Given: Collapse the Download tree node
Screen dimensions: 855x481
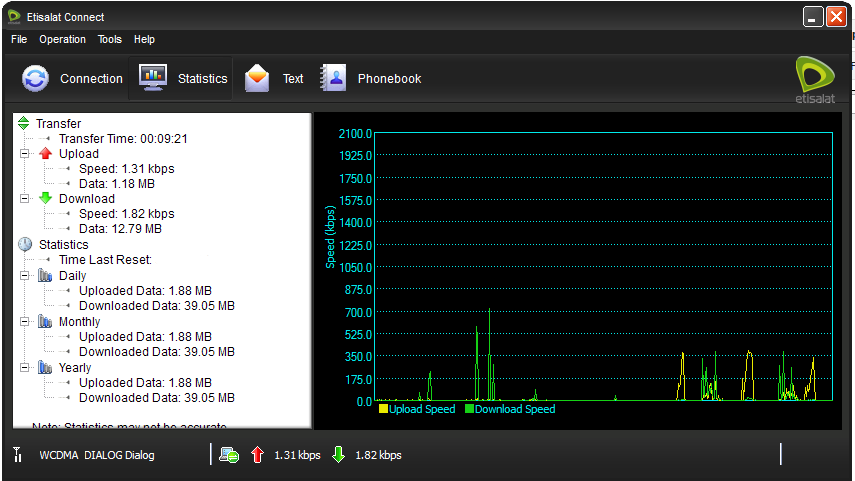Looking at the screenshot, I should (x=25, y=199).
